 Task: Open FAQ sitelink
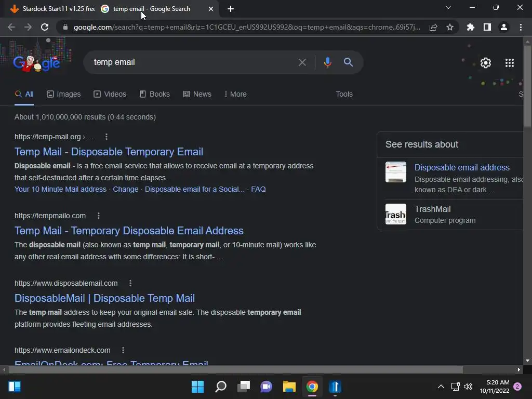point(258,189)
